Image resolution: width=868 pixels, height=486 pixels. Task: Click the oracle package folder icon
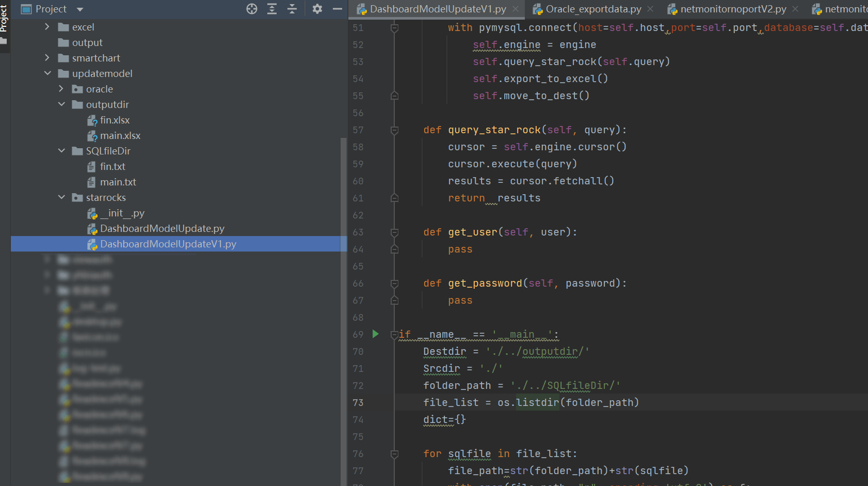[x=77, y=89]
